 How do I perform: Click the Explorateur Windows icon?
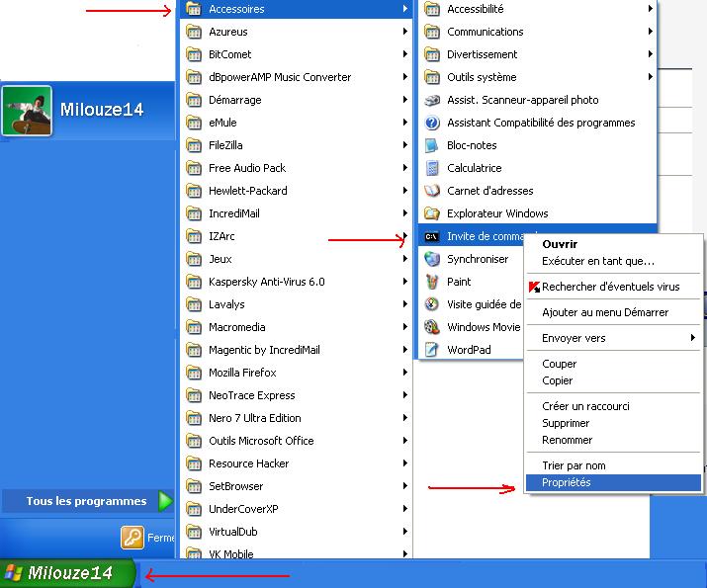[431, 213]
